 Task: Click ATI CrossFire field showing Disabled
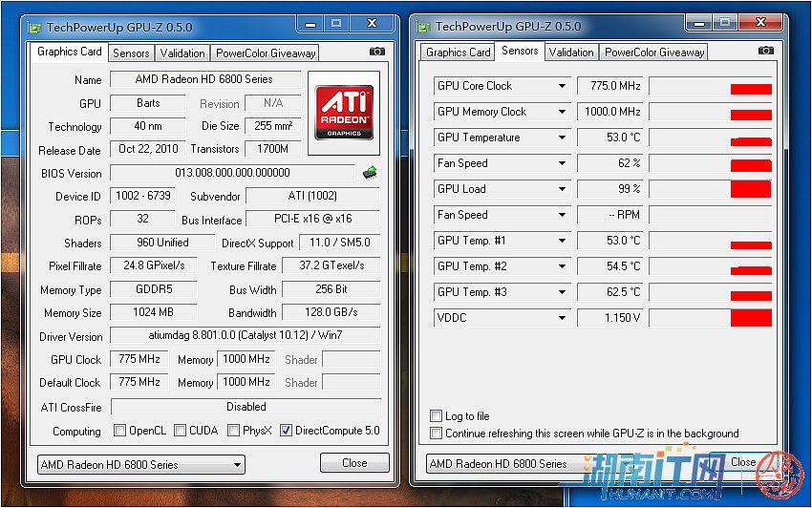click(x=246, y=407)
